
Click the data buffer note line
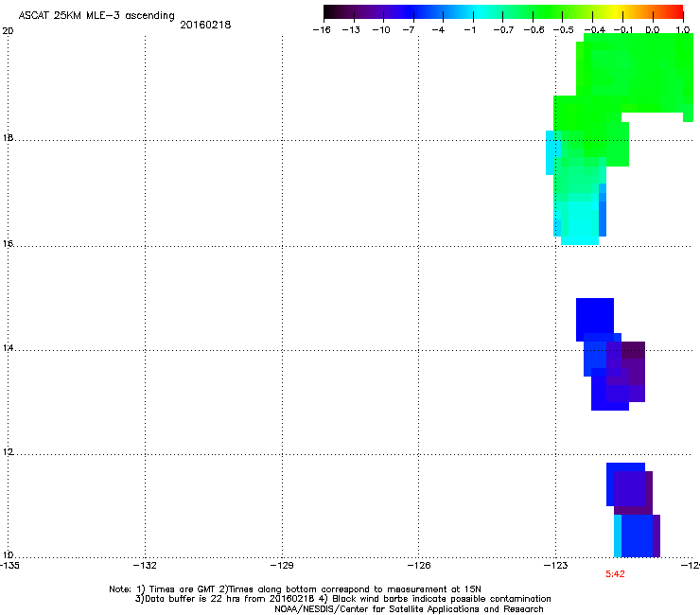(x=342, y=599)
